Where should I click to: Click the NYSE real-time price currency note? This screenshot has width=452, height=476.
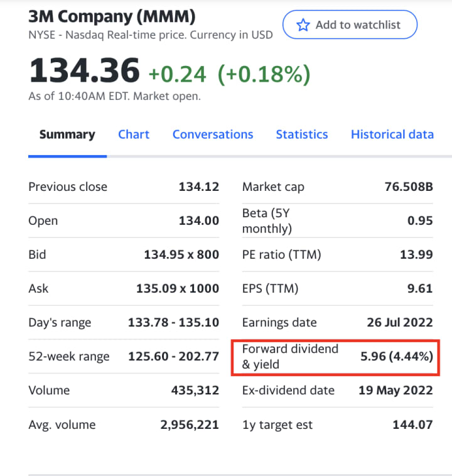[x=151, y=35]
